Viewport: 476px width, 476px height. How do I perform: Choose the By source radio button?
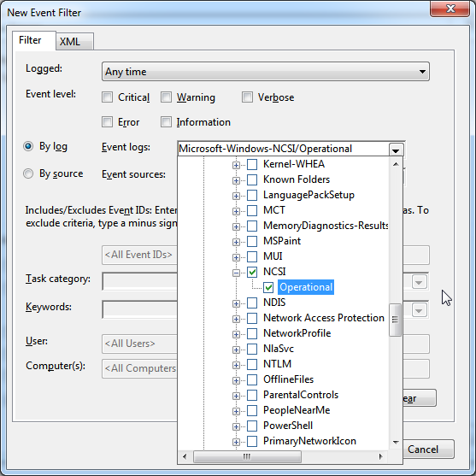(x=28, y=173)
